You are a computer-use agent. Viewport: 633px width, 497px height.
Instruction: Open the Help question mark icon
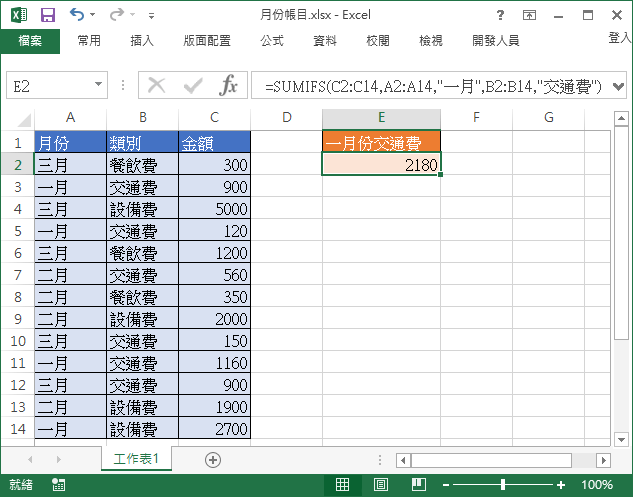tap(500, 15)
